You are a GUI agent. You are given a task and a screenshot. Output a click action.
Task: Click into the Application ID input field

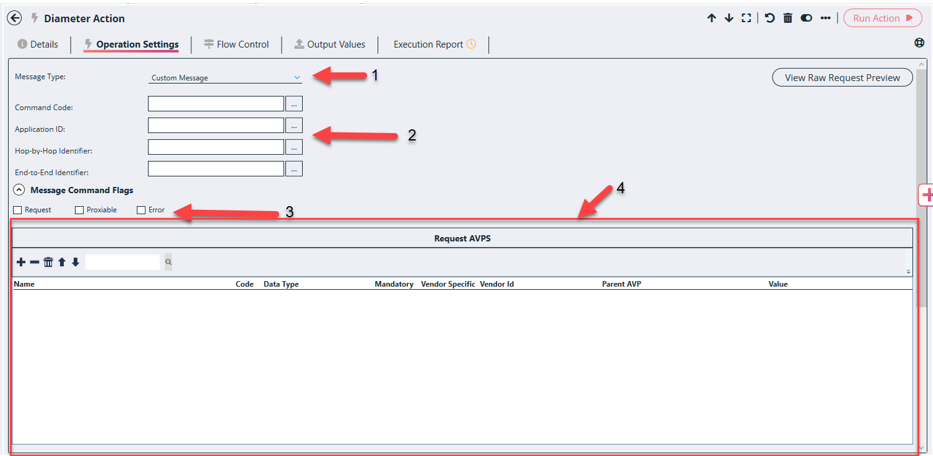click(216, 126)
